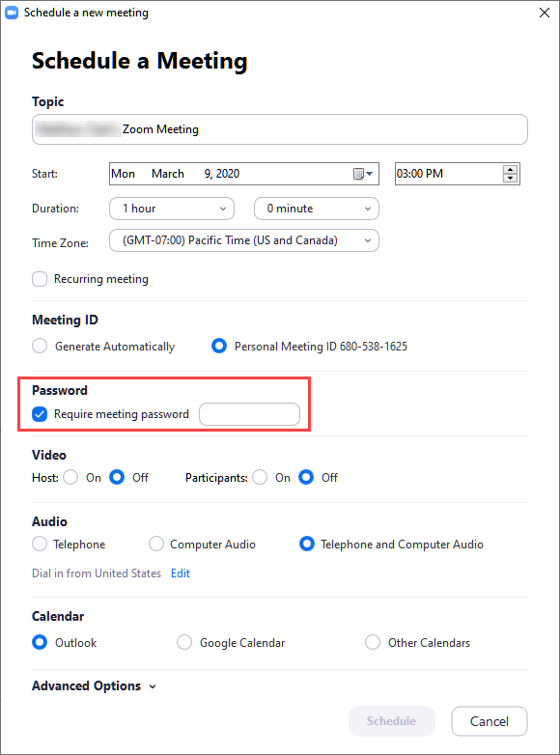Viewport: 560px width, 755px height.
Task: Set Participants video to Off
Action: 306,478
